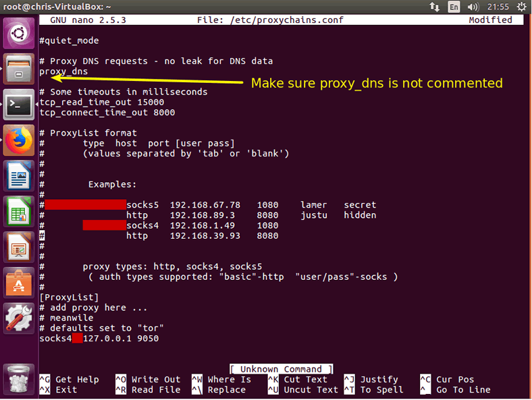Click the tcp_connect_time_out 8000 line
Image resolution: width=532 pixels, height=400 pixels.
(x=107, y=113)
